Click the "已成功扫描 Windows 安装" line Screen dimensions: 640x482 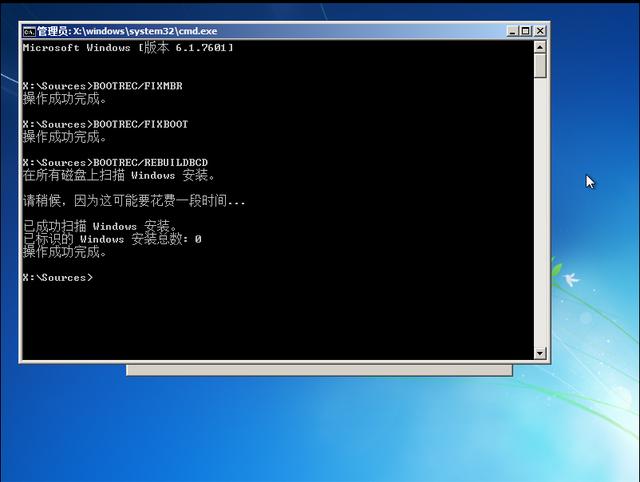pos(100,226)
